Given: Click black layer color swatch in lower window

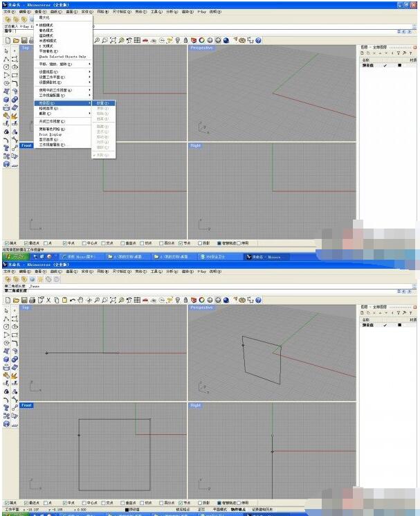Looking at the screenshot, I should coord(400,325).
